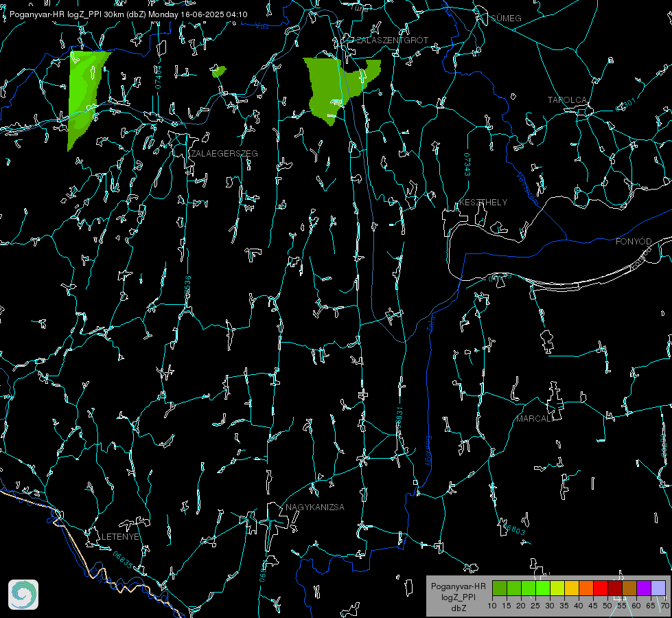Select the 45–50 dBZ red legend swatch
Viewport: 672px width, 618px height.
[x=601, y=588]
